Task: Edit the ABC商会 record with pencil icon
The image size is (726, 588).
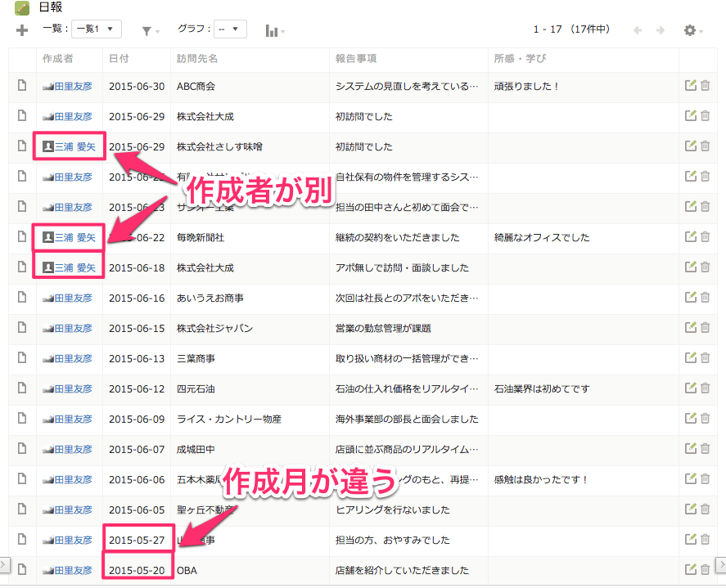Action: point(691,85)
